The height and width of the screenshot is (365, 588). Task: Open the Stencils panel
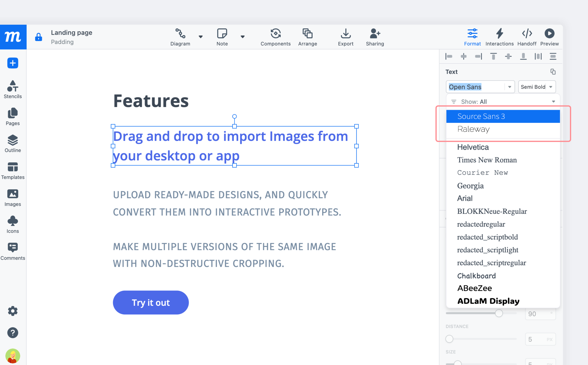click(13, 89)
